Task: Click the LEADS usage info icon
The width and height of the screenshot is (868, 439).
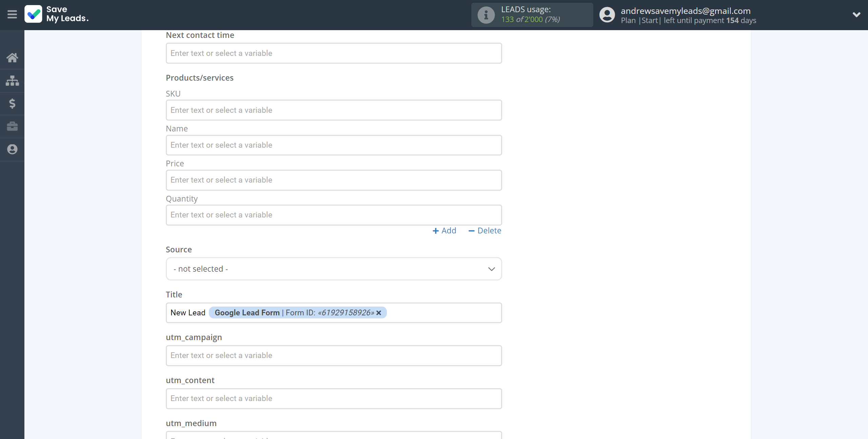Action: (x=486, y=15)
